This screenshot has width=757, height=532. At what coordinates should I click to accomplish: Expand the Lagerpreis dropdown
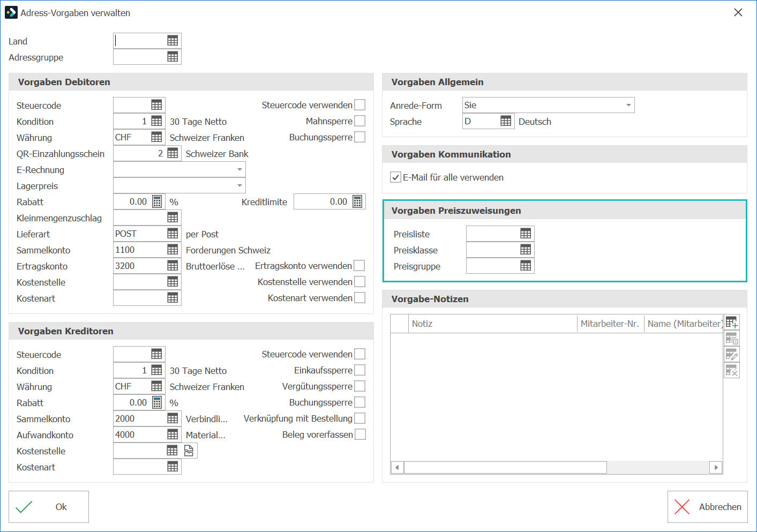(239, 185)
